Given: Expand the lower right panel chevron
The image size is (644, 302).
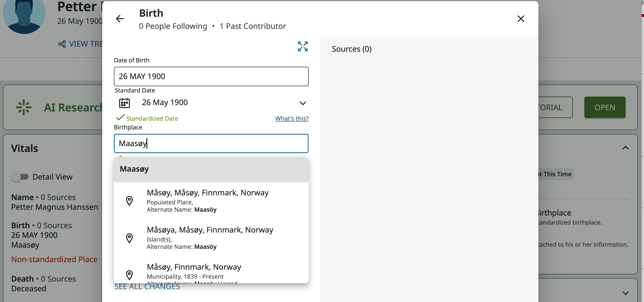Looking at the screenshot, I should click(x=625, y=293).
